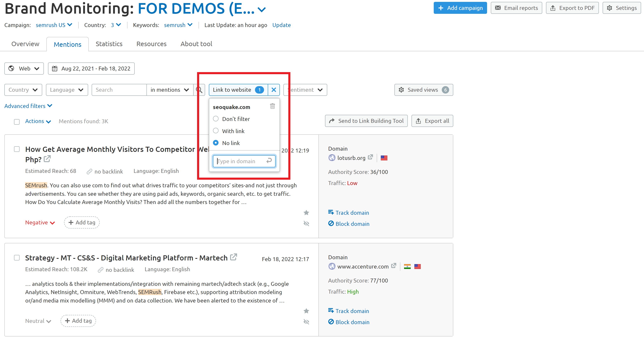Click the calendar icon in date range

(55, 69)
